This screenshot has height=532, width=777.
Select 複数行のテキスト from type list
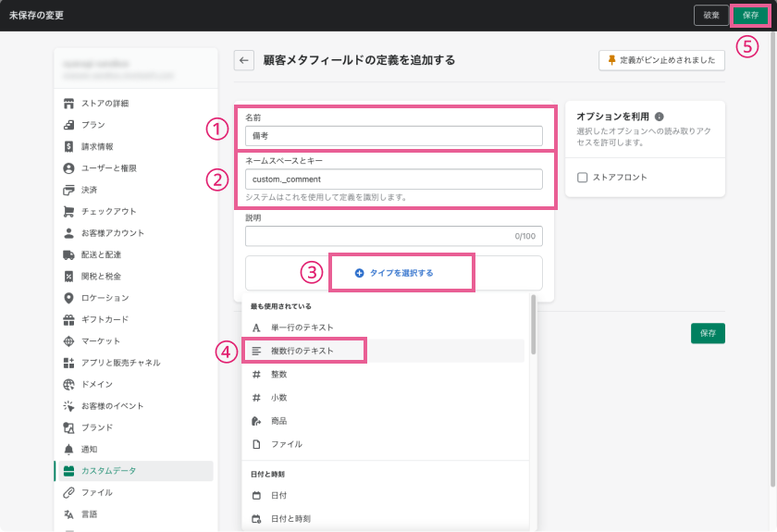[302, 351]
